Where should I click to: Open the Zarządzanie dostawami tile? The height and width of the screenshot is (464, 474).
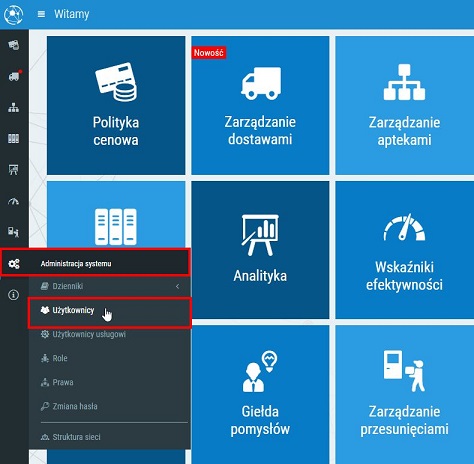(x=260, y=105)
